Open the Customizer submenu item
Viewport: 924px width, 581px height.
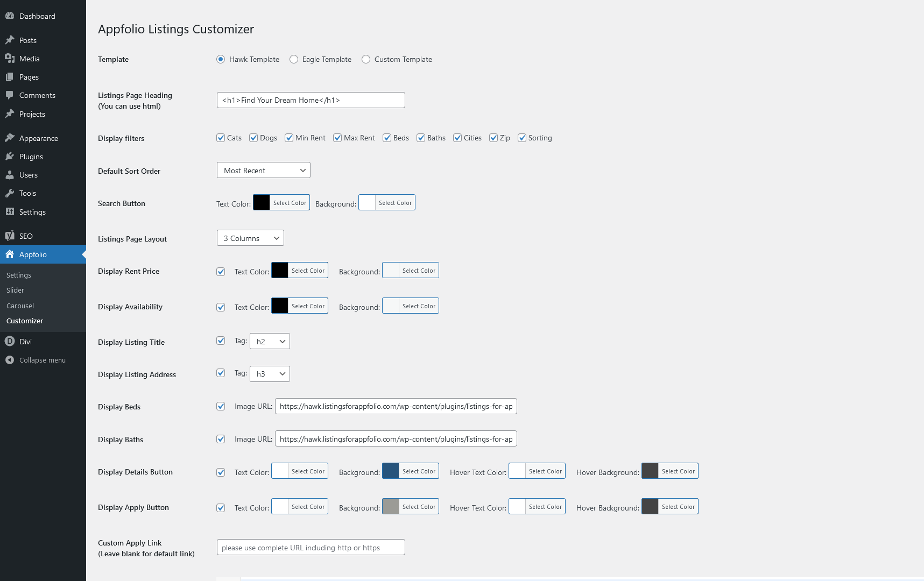tap(25, 321)
